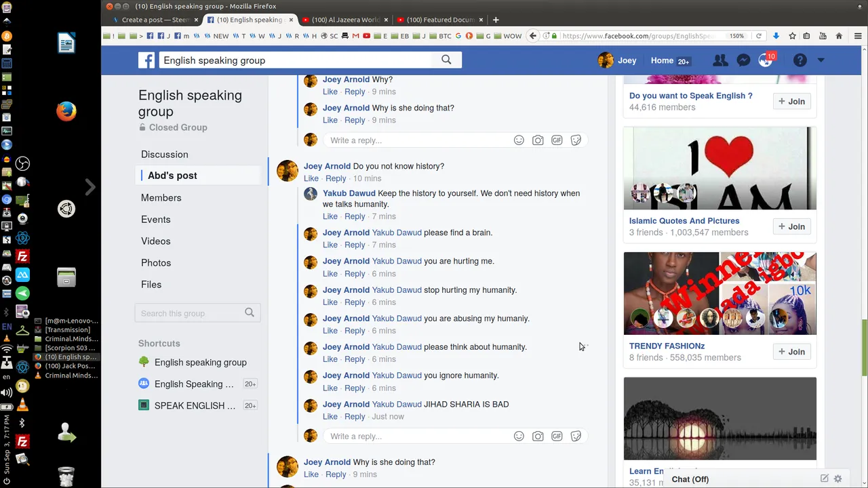
Task: Open Islamic Quotes And Pictures group link
Action: [684, 221]
